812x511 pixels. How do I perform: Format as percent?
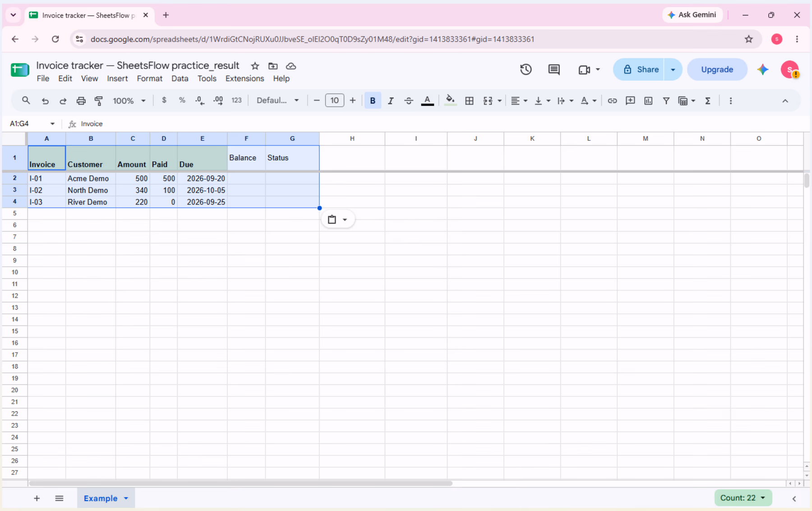[182, 100]
